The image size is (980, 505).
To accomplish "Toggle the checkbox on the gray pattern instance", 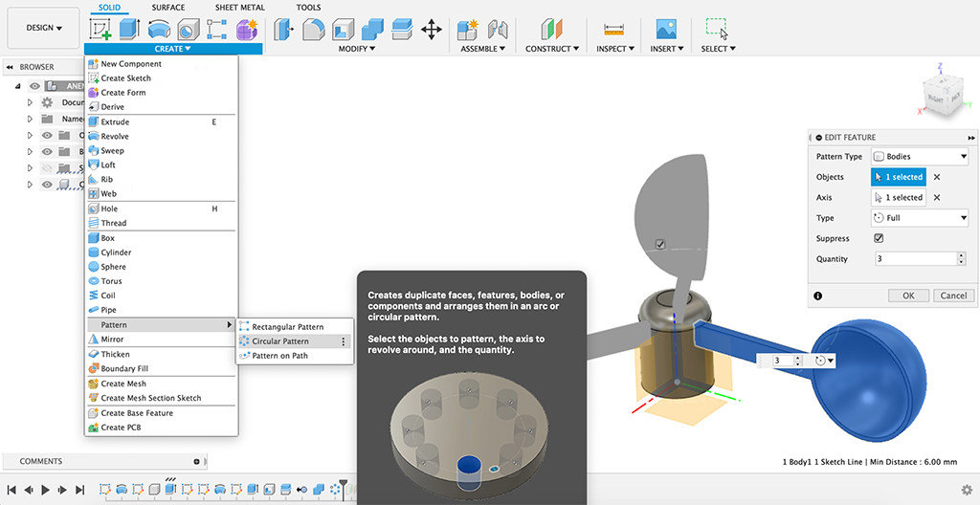I will (x=659, y=245).
